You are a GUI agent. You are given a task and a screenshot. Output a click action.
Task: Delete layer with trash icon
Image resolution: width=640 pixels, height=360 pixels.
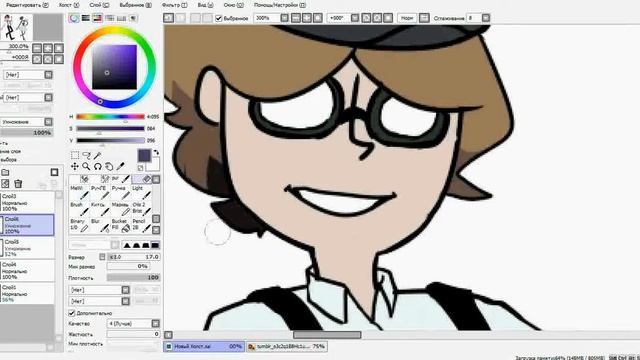point(18,184)
